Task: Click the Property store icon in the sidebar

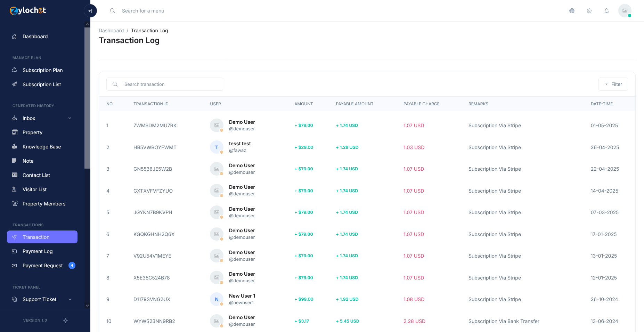Action: pyautogui.click(x=15, y=132)
